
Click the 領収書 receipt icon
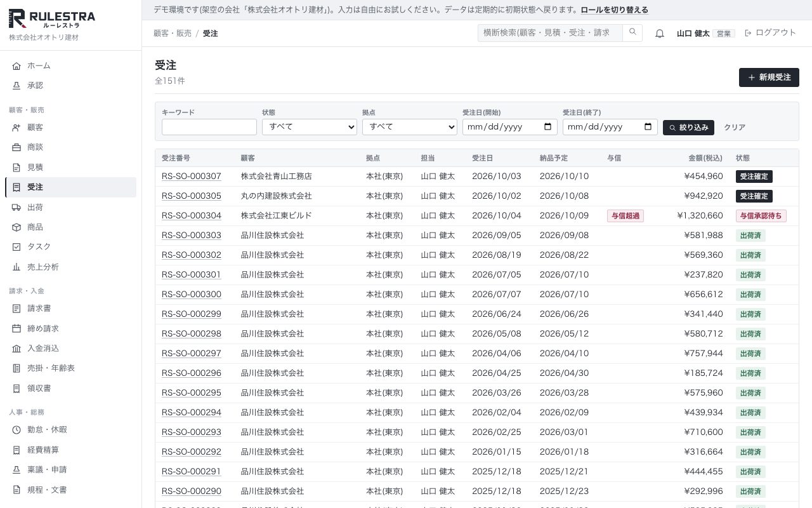point(16,389)
